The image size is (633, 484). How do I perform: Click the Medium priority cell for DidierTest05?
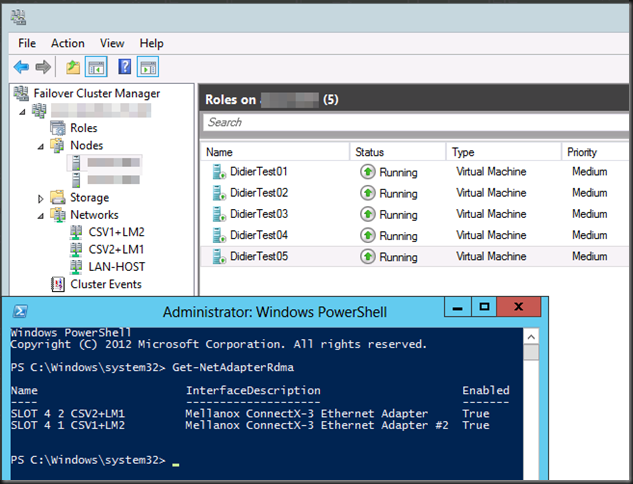589,256
